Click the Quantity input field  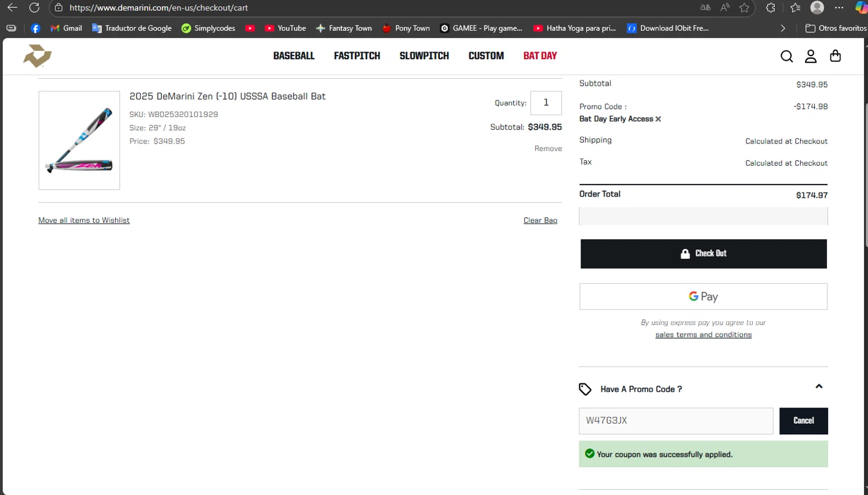pos(546,102)
